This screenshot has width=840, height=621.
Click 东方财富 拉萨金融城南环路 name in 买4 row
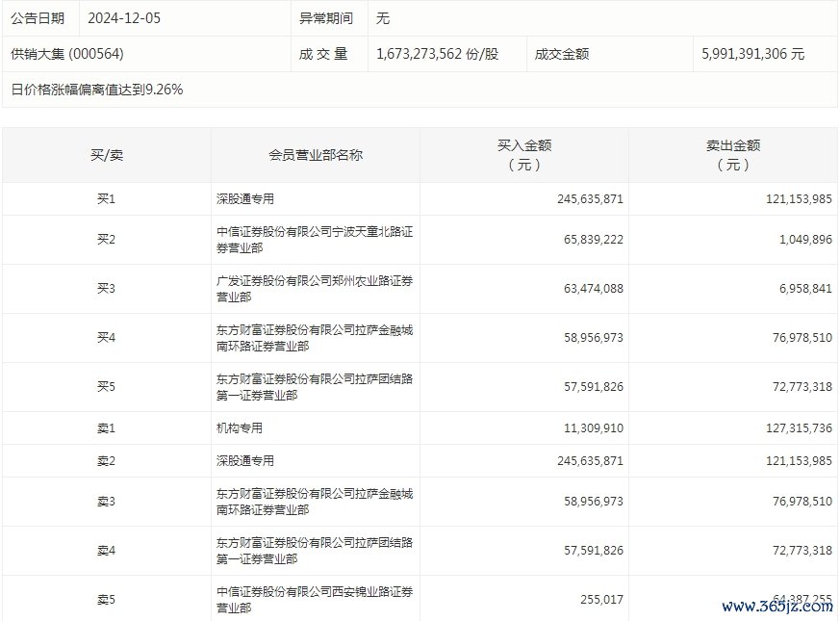(x=315, y=338)
